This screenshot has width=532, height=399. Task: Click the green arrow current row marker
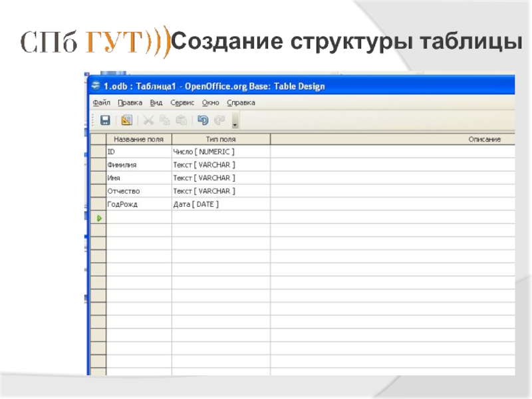tap(99, 218)
